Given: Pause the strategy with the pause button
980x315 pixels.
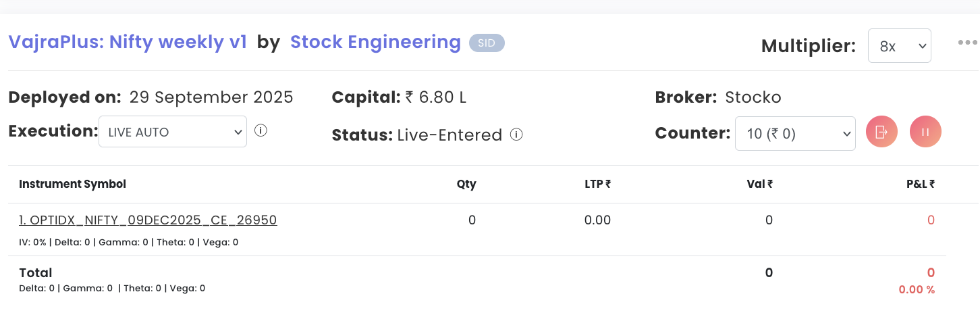Looking at the screenshot, I should [925, 132].
